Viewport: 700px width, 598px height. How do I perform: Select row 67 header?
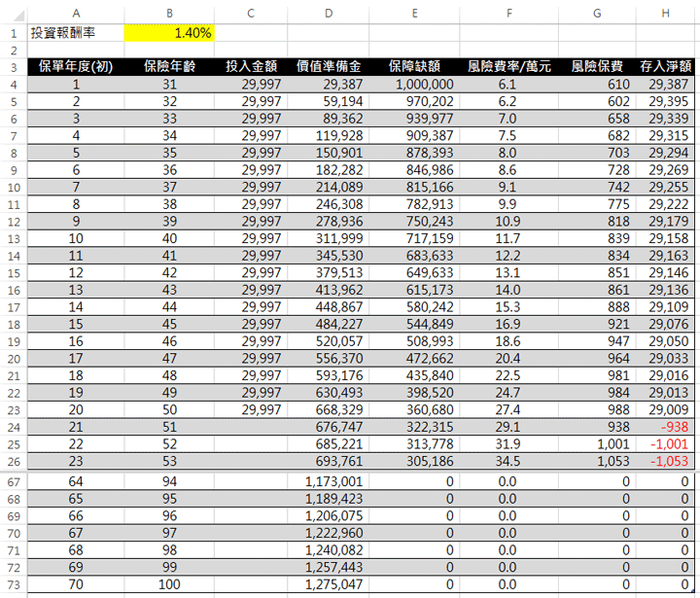(14, 482)
